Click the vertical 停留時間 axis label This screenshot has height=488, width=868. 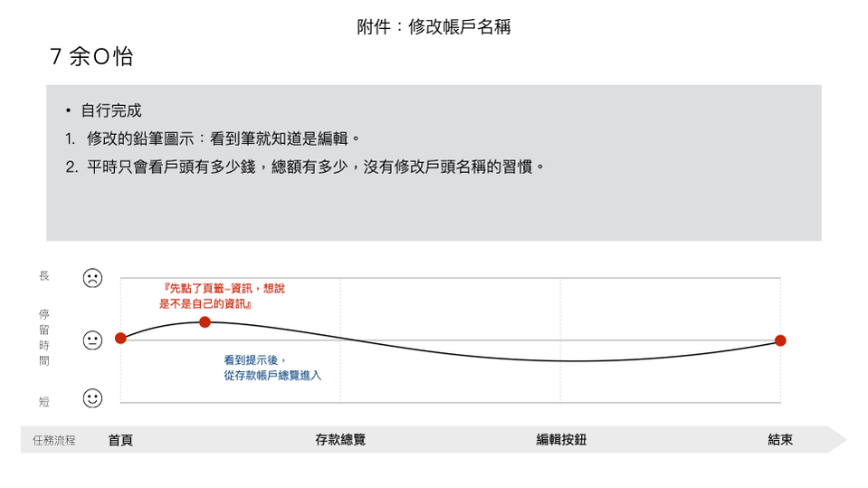43,338
